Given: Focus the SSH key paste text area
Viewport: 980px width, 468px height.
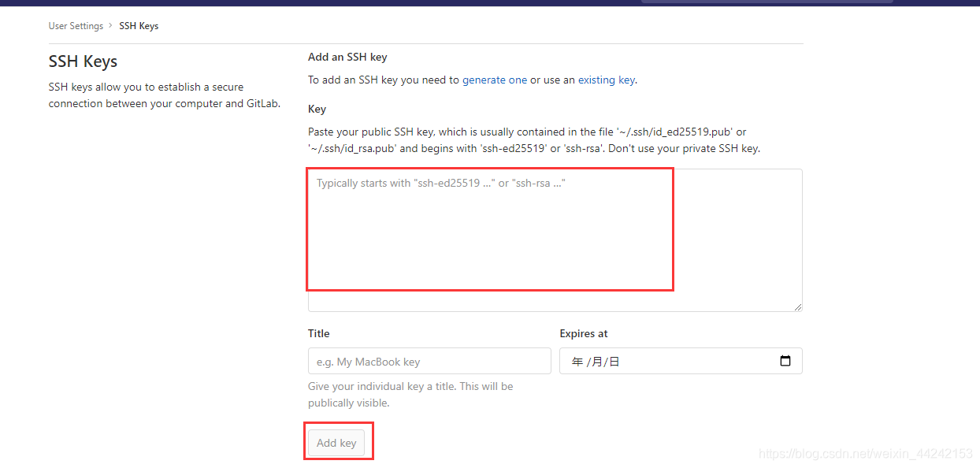Looking at the screenshot, I should point(555,240).
